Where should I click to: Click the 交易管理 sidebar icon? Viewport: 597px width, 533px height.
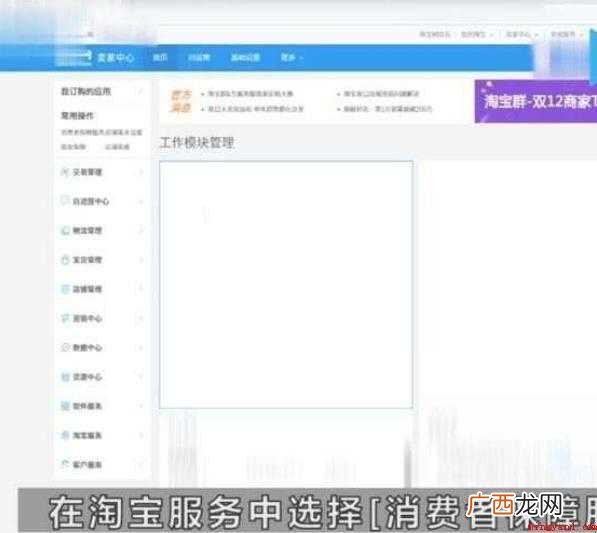pyautogui.click(x=65, y=172)
